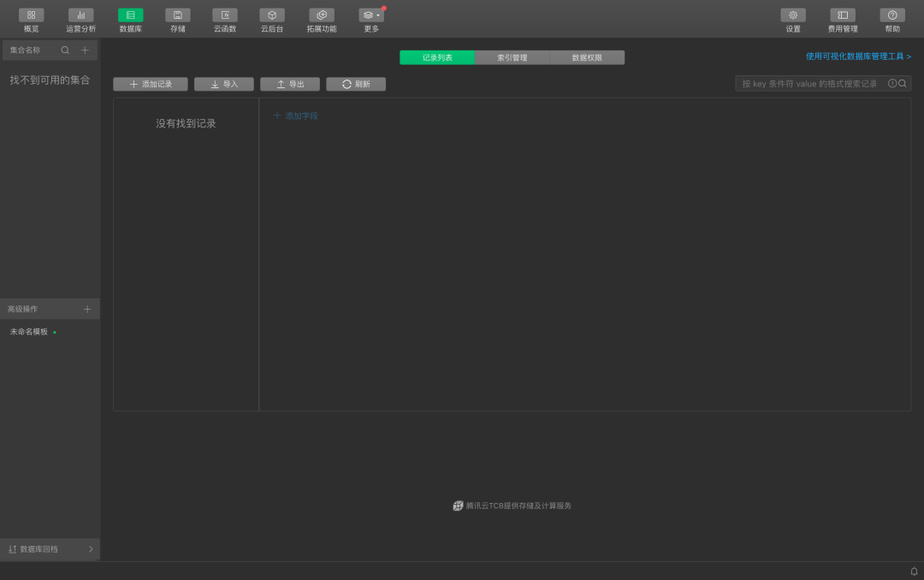Click the 添加记录 button
The image size is (924, 580).
[x=151, y=84]
